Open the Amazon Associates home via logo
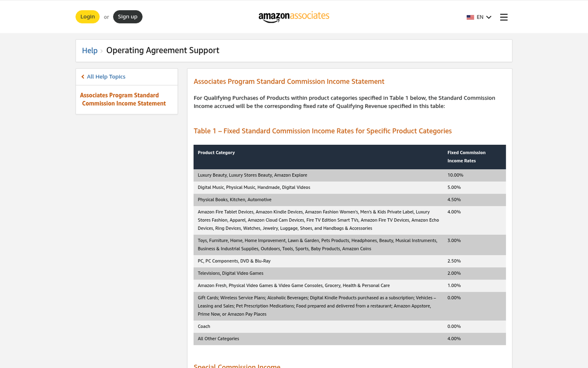Viewport: 588px width, 368px height. 294,16
